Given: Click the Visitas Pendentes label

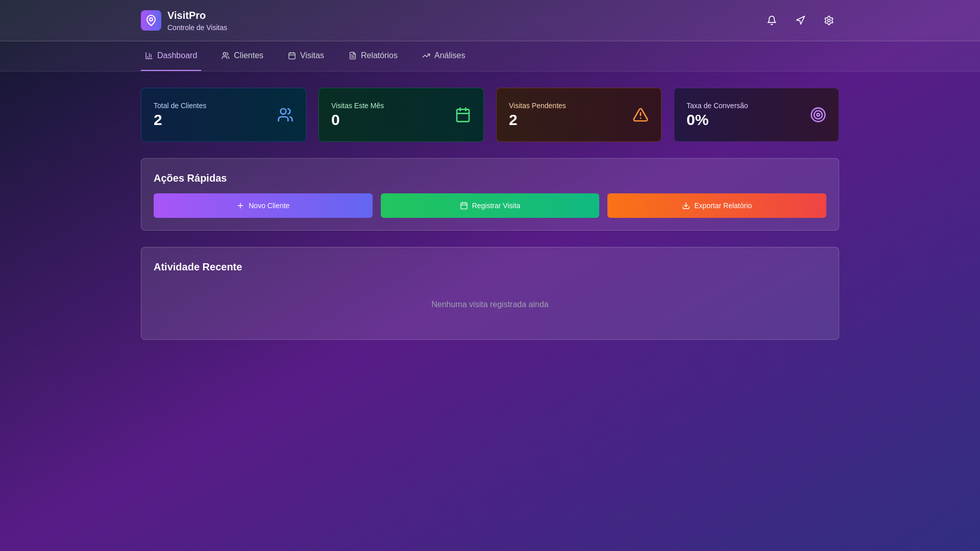Looking at the screenshot, I should 537,106.
